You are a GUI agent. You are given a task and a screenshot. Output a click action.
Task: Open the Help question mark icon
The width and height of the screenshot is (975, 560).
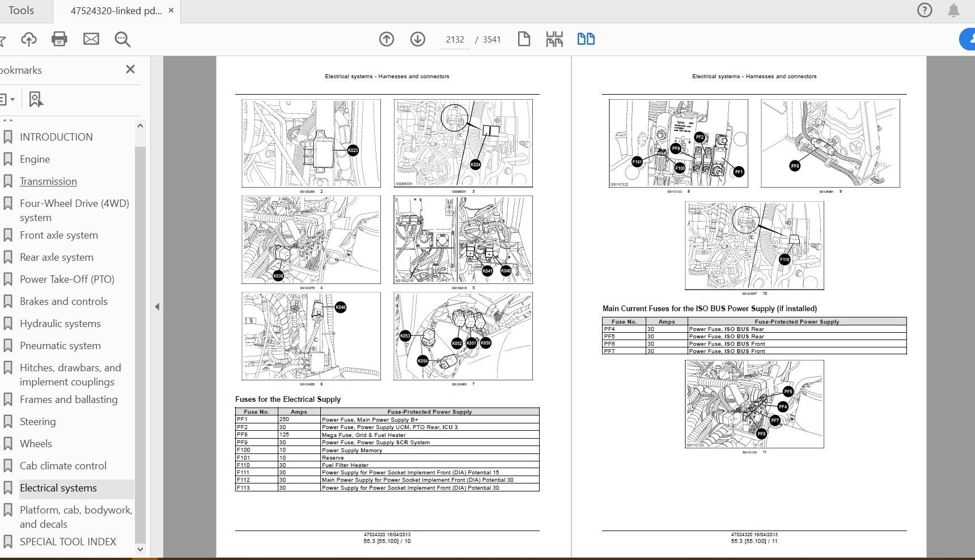[925, 10]
